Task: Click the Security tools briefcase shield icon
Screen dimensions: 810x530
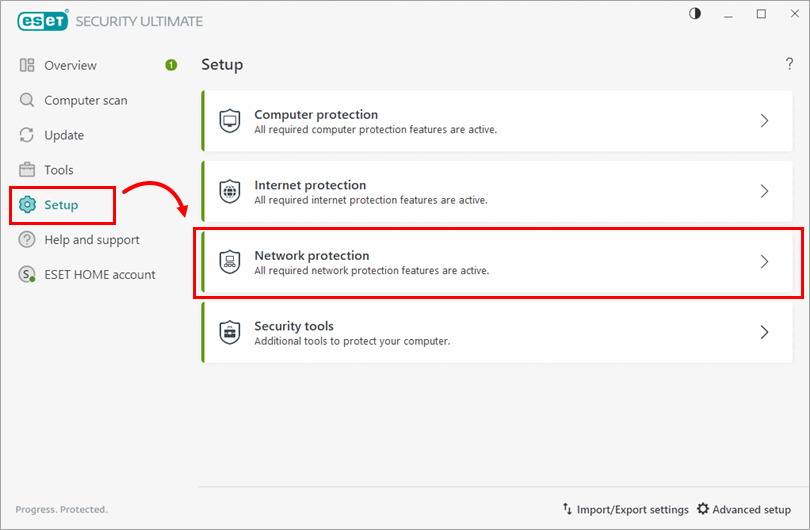Action: (x=230, y=332)
